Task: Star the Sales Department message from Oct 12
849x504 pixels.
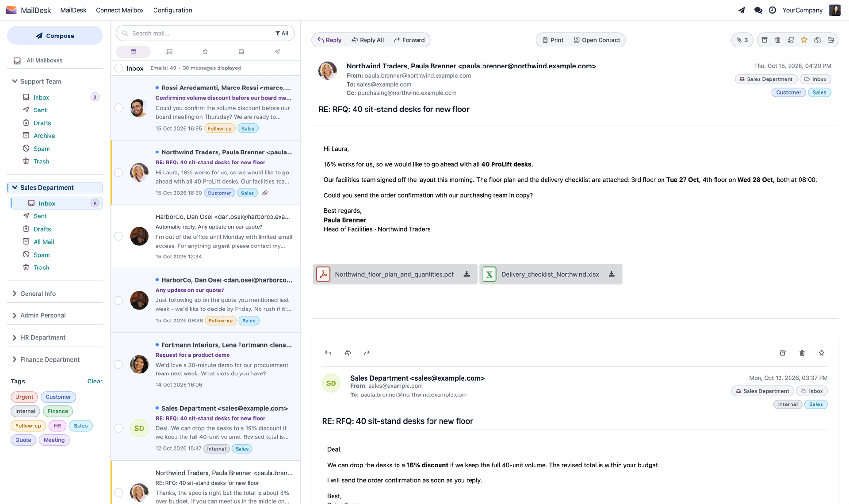Action: point(822,353)
